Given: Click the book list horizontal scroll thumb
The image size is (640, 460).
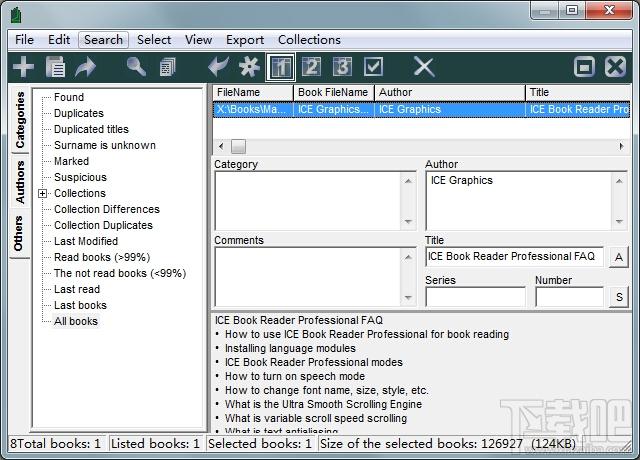Looking at the screenshot, I should click(238, 146).
